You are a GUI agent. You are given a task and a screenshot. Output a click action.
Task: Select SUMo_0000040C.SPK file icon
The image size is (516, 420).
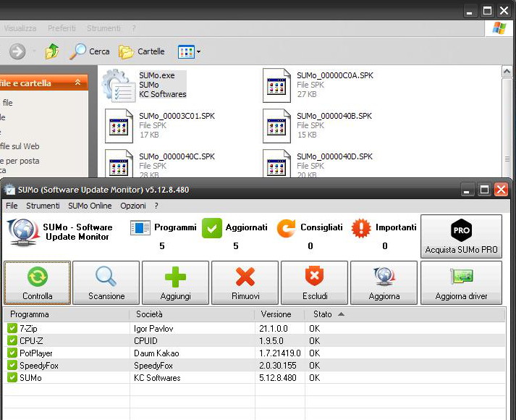(x=119, y=164)
